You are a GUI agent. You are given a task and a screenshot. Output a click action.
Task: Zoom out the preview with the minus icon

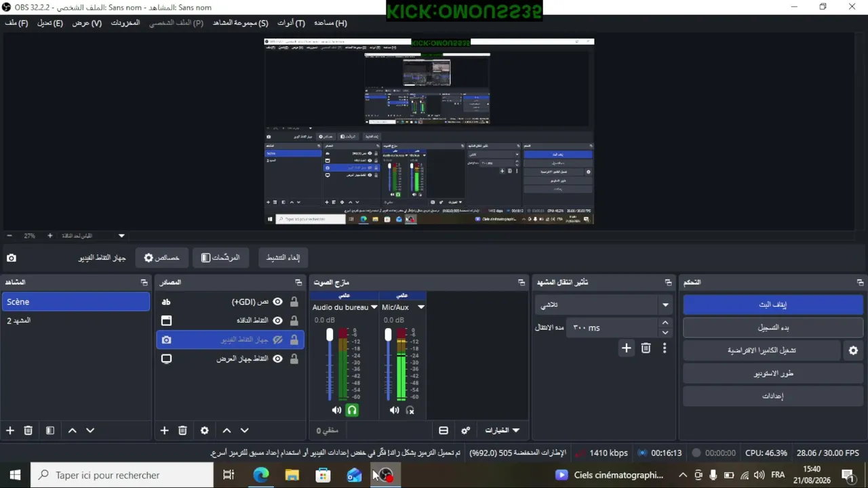[9, 236]
